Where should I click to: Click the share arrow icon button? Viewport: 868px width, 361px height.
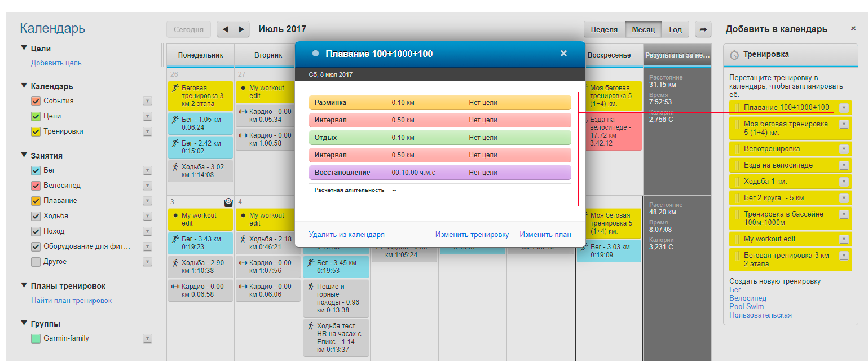click(703, 29)
